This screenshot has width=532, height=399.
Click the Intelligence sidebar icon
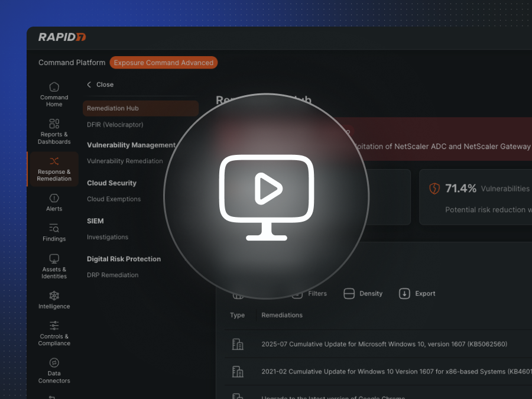coord(54,296)
